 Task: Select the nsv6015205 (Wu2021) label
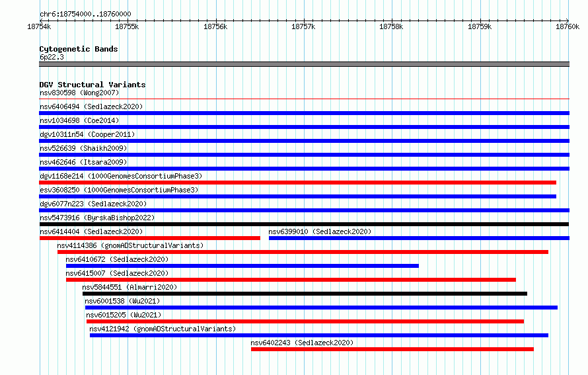tap(124, 315)
